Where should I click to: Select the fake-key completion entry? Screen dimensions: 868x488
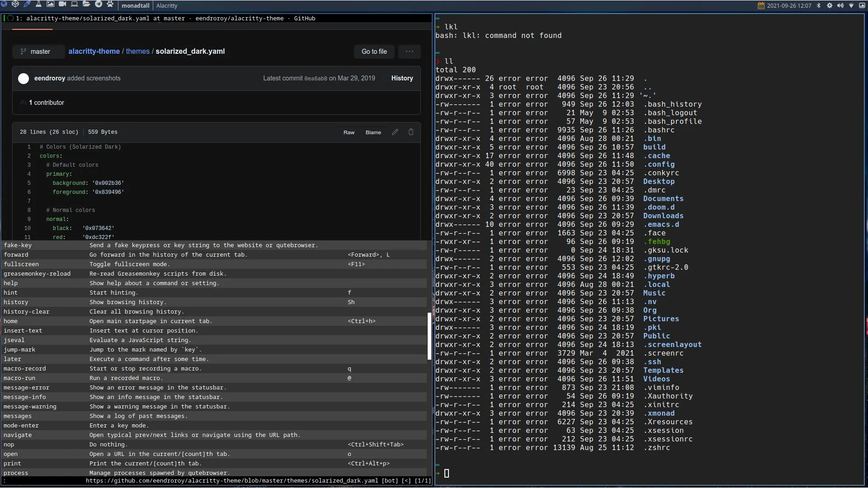coord(214,245)
